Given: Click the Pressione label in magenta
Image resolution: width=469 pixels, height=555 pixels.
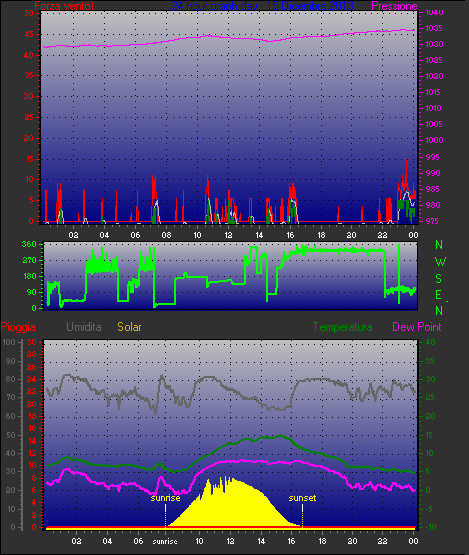Looking at the screenshot, I should pyautogui.click(x=394, y=6).
